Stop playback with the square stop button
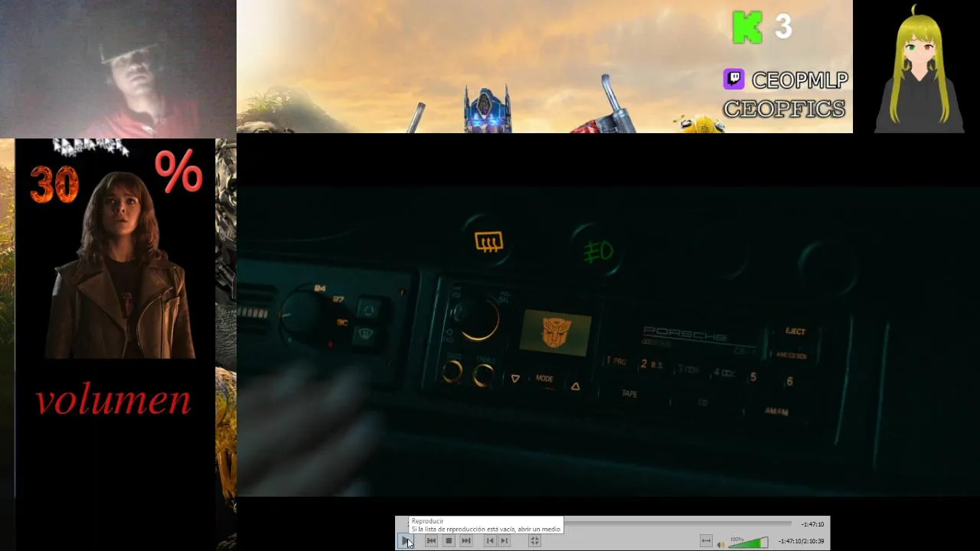 tap(449, 541)
